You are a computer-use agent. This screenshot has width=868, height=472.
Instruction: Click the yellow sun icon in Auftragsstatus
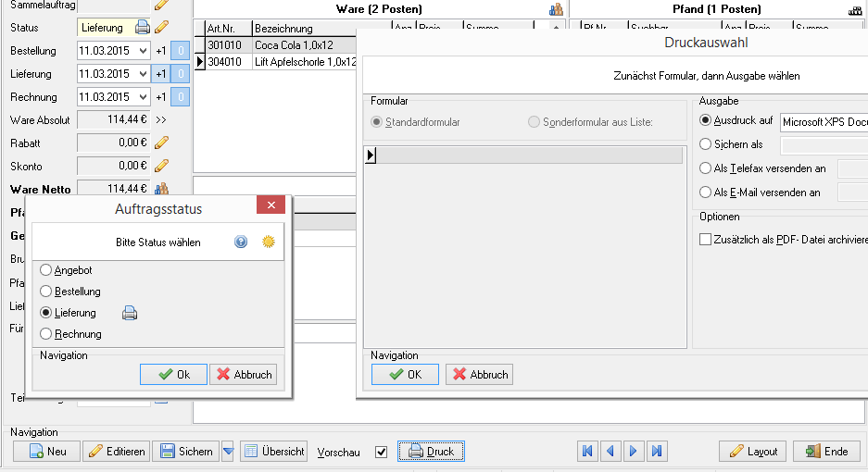click(269, 242)
